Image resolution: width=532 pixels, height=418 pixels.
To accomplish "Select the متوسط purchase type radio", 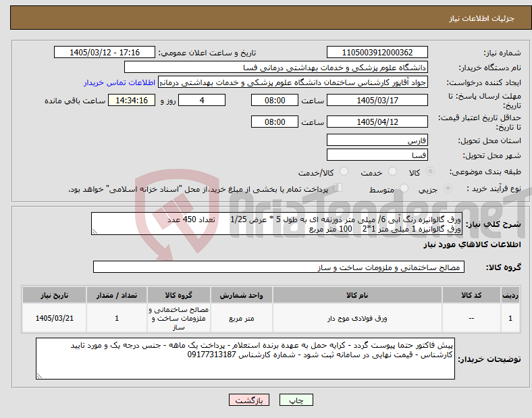I will 404,188.
